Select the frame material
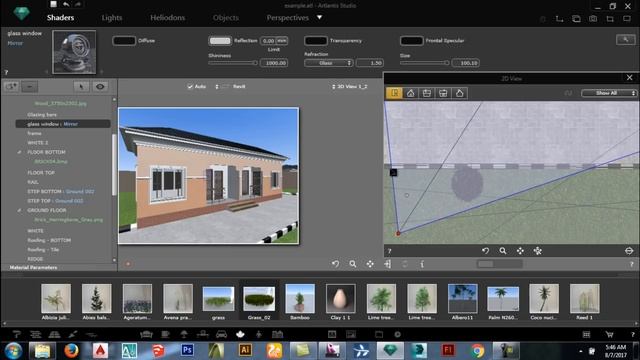 coord(34,133)
